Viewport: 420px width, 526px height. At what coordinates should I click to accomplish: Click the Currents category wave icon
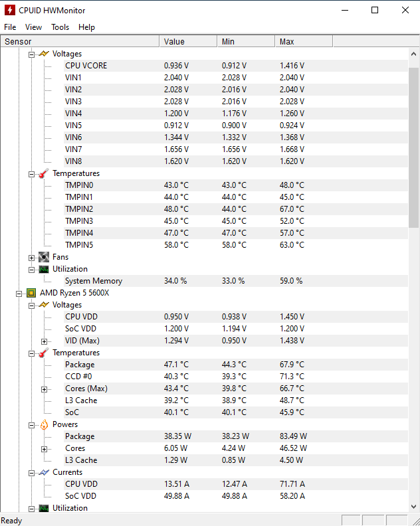(44, 472)
